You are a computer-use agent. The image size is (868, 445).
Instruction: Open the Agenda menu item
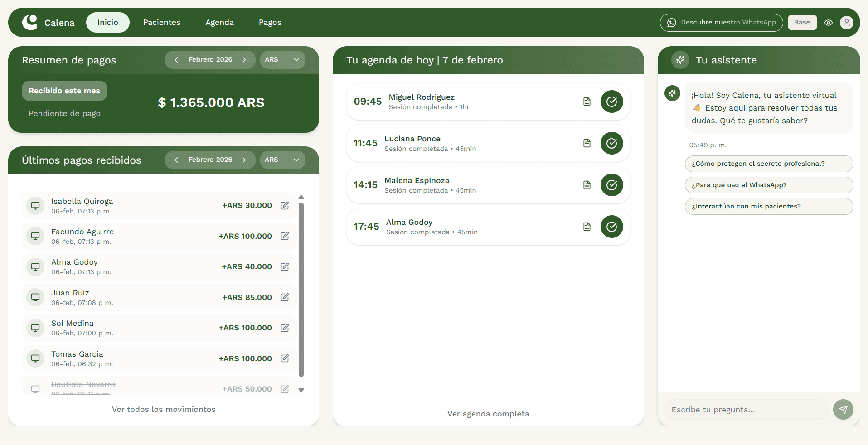(x=219, y=22)
